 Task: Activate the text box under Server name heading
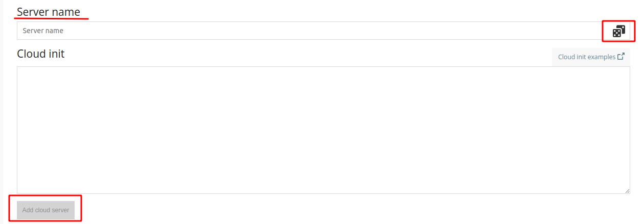tap(312, 31)
